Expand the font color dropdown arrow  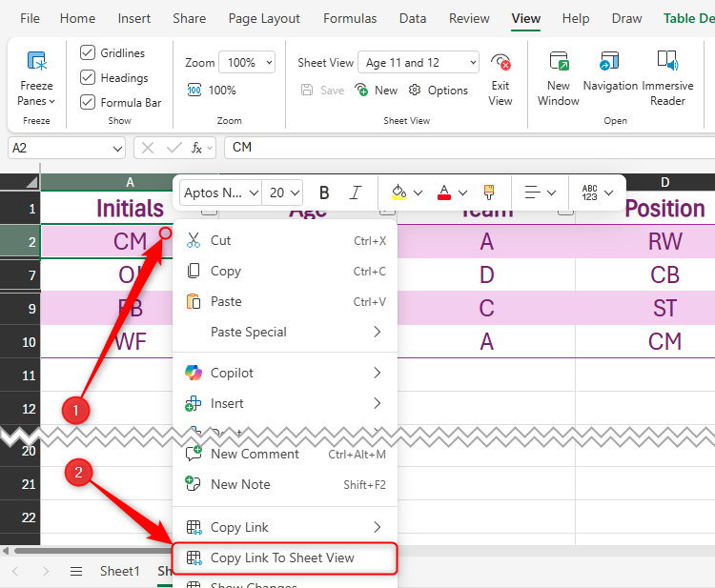[x=462, y=193]
